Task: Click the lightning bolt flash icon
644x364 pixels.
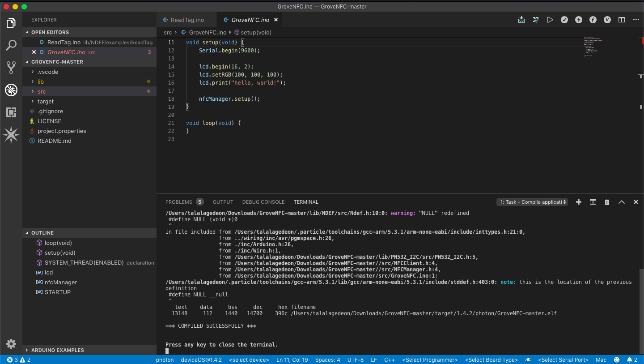Action: click(x=579, y=20)
